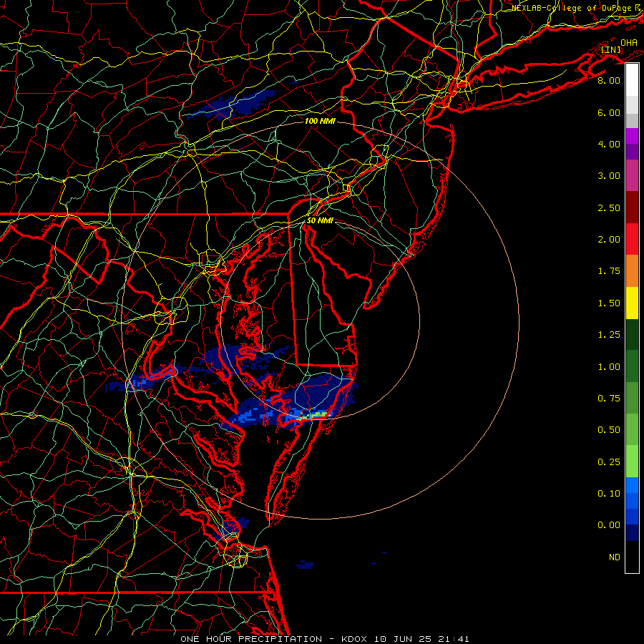
Task: Select the bright red swatch above 2.00
Action: (x=632, y=239)
